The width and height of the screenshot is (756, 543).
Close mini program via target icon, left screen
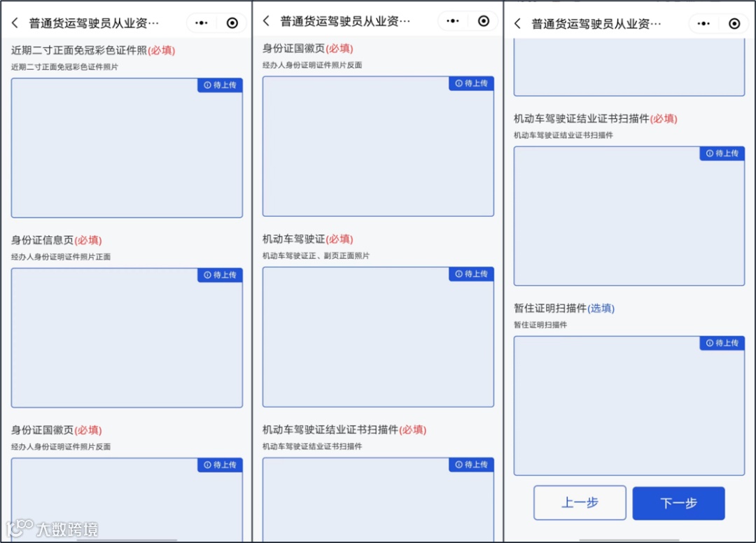[x=232, y=22]
